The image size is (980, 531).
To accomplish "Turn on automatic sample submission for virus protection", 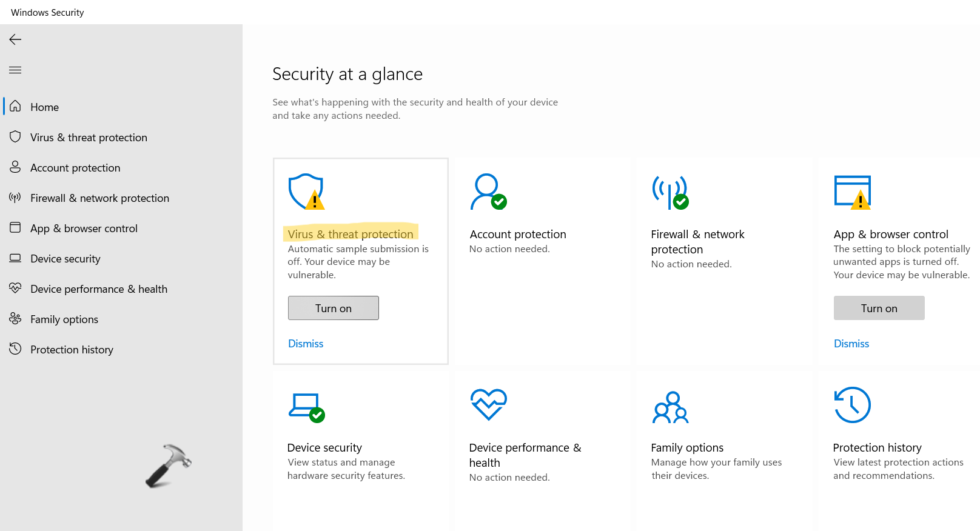I will pos(334,308).
